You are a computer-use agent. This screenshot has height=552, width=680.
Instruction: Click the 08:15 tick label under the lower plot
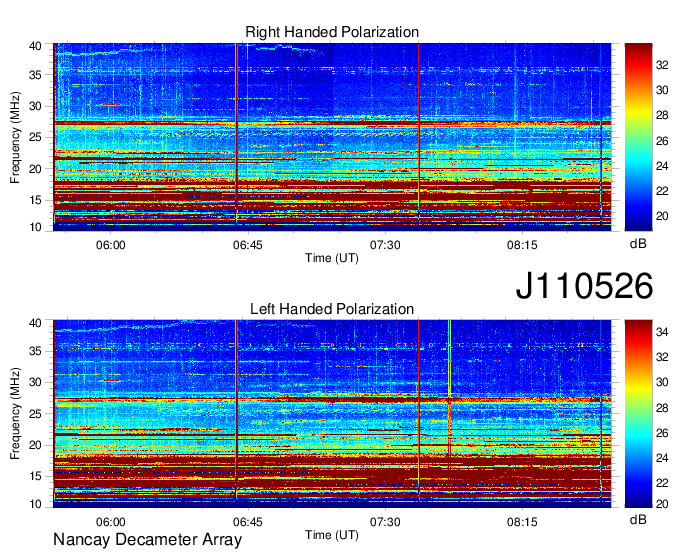pos(522,522)
